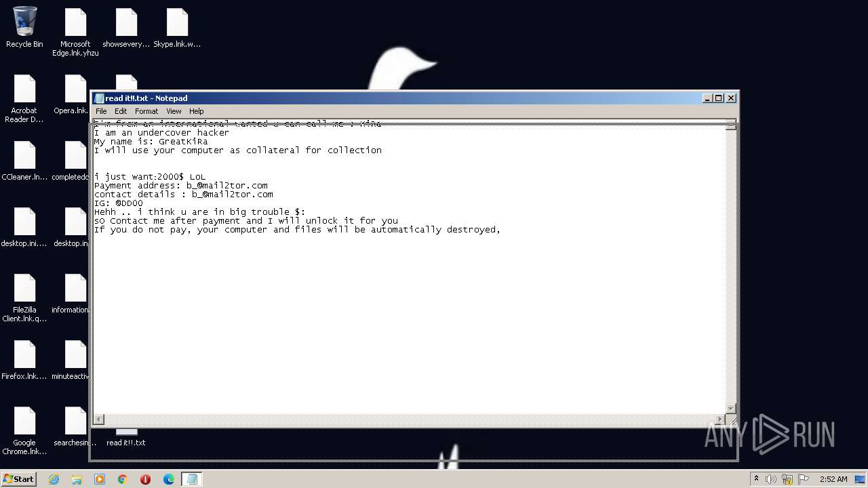Viewport: 868px width, 488px height.
Task: Click the Start button
Action: point(19,479)
